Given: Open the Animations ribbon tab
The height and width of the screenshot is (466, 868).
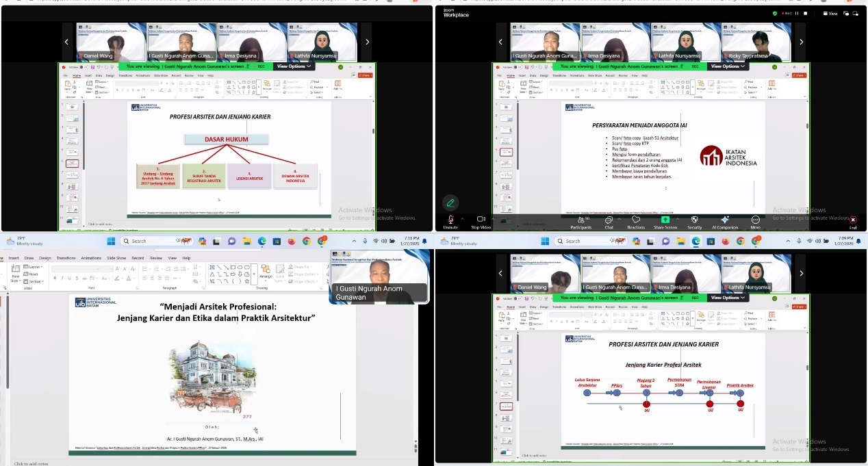Looking at the screenshot, I should 91,258.
